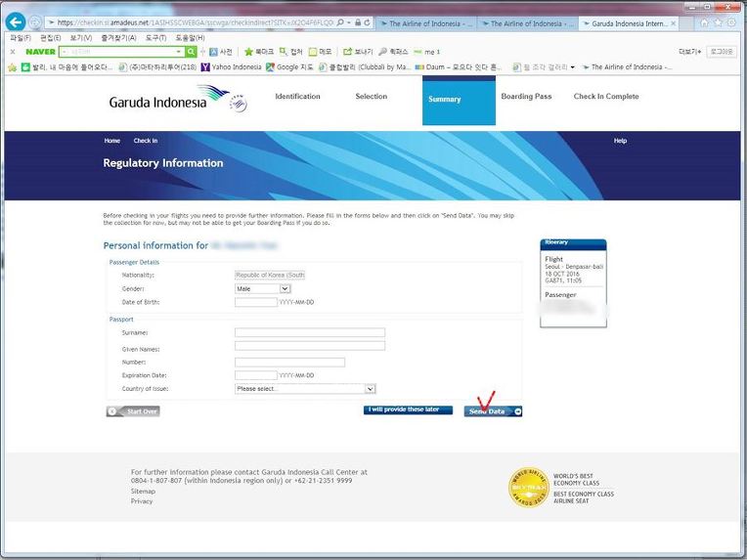747x560 pixels.
Task: Click the Garuda Indonesia logo
Action: coord(178,99)
